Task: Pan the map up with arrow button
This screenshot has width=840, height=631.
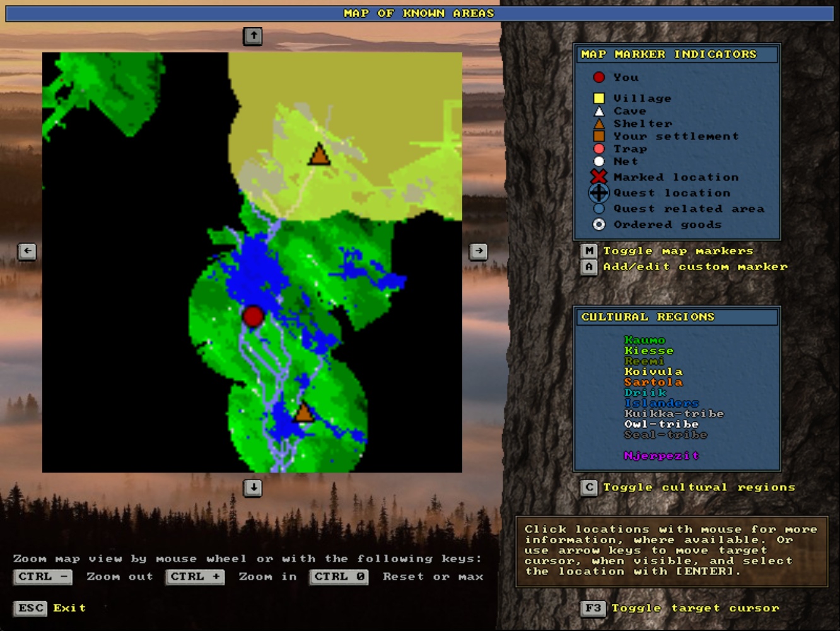Action: (x=253, y=37)
